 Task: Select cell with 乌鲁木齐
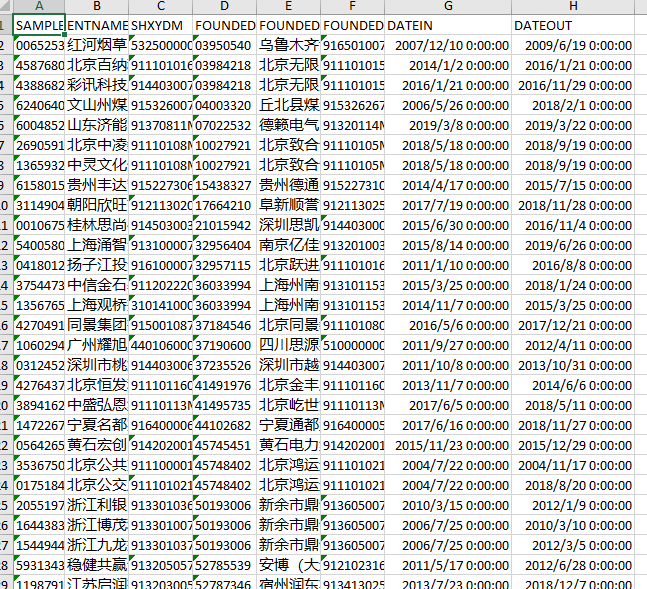(288, 45)
